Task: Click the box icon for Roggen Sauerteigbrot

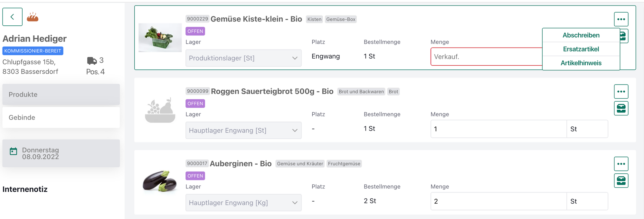Action: 621,108
